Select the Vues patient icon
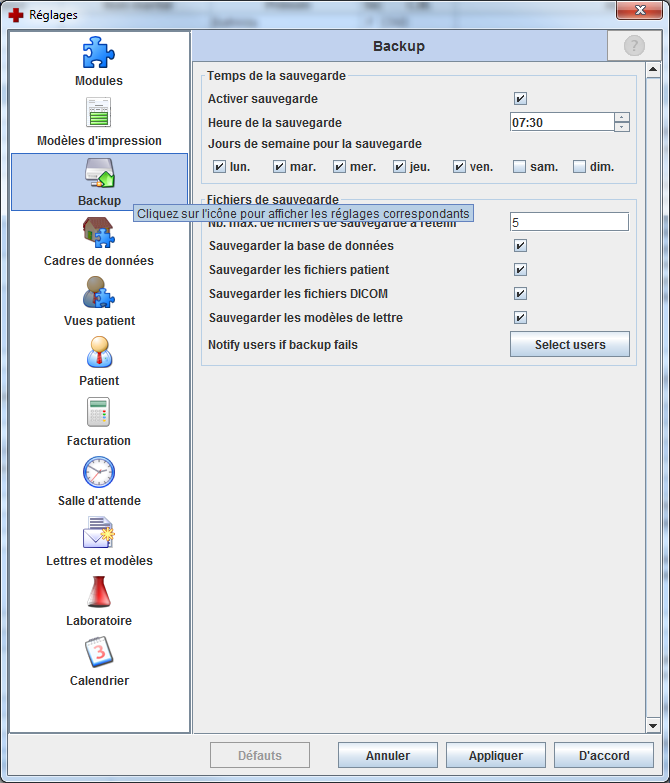This screenshot has width=670, height=783. click(99, 293)
